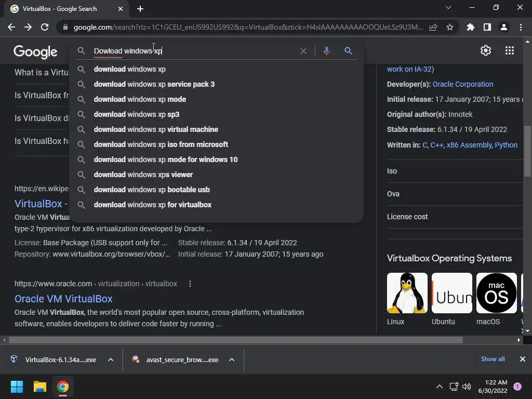Open Oracle VM VirtualBox result link
532x399 pixels.
click(63, 299)
